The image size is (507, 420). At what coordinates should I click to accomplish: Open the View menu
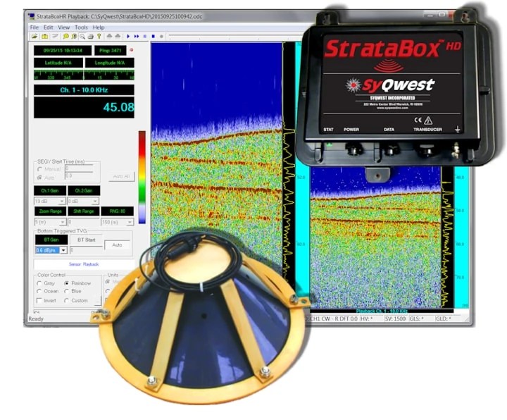pyautogui.click(x=63, y=27)
